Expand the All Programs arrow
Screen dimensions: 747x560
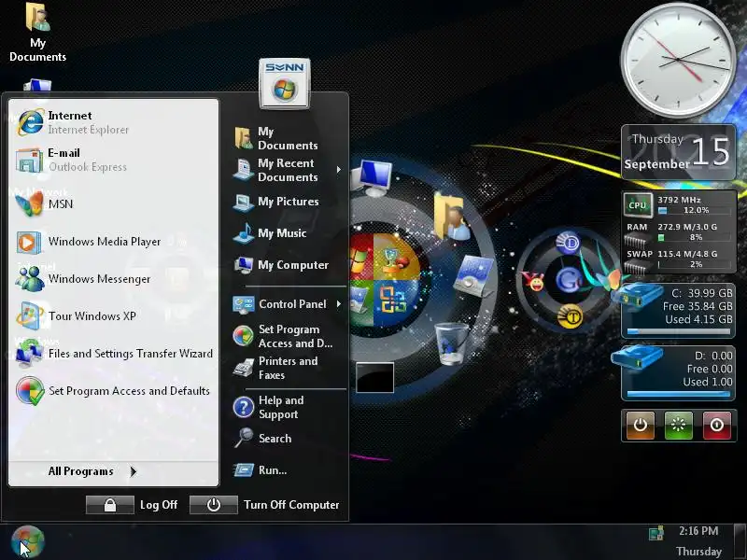(x=134, y=471)
